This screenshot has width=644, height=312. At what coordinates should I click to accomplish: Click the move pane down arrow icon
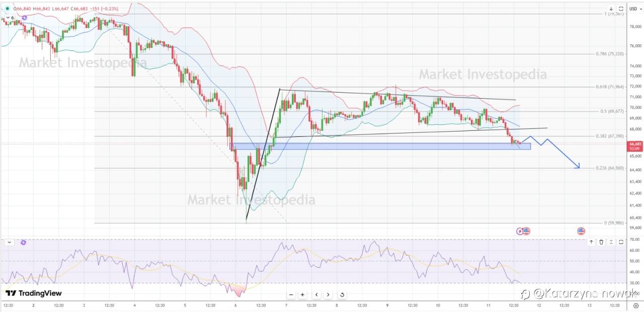(611, 9)
